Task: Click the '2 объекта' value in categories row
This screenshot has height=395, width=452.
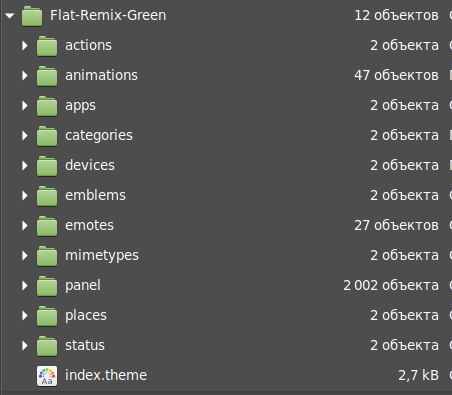Action: click(404, 135)
